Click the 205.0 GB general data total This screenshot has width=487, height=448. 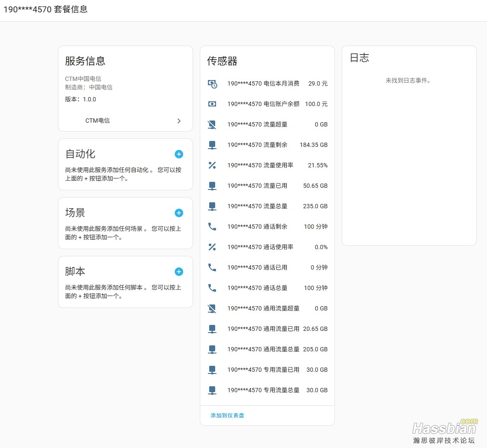[x=315, y=350]
